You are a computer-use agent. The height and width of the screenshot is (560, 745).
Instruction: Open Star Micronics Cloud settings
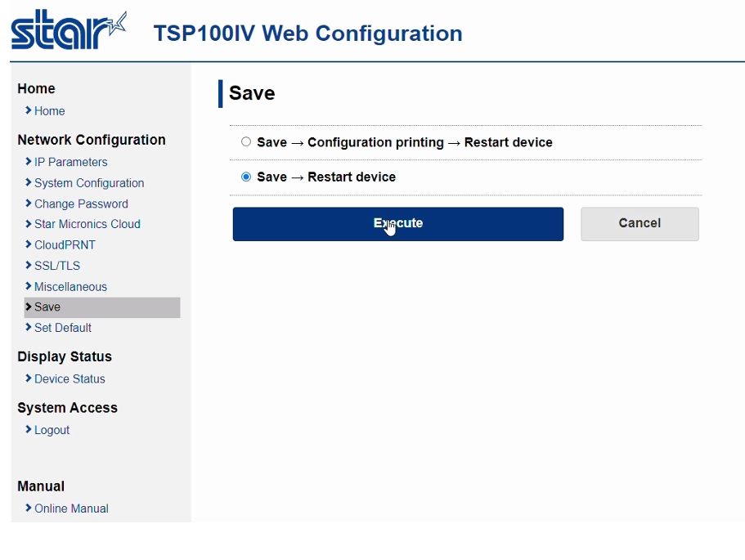[x=88, y=224]
